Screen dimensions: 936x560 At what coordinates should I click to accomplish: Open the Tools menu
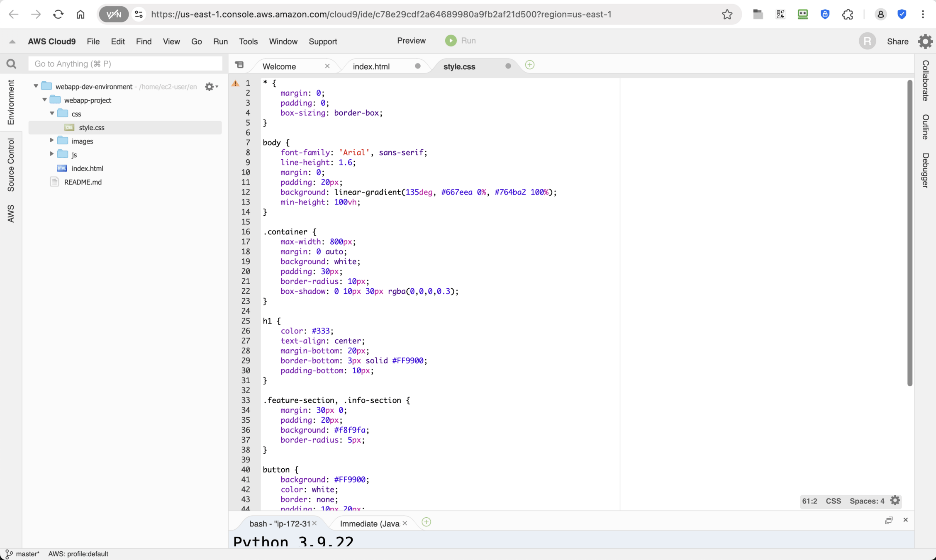tap(248, 41)
